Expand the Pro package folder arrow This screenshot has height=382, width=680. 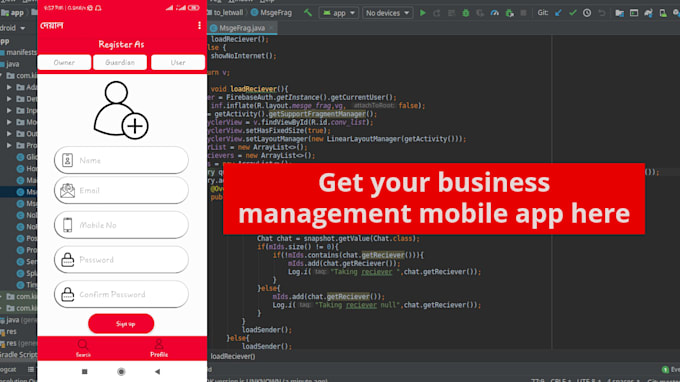(x=9, y=145)
